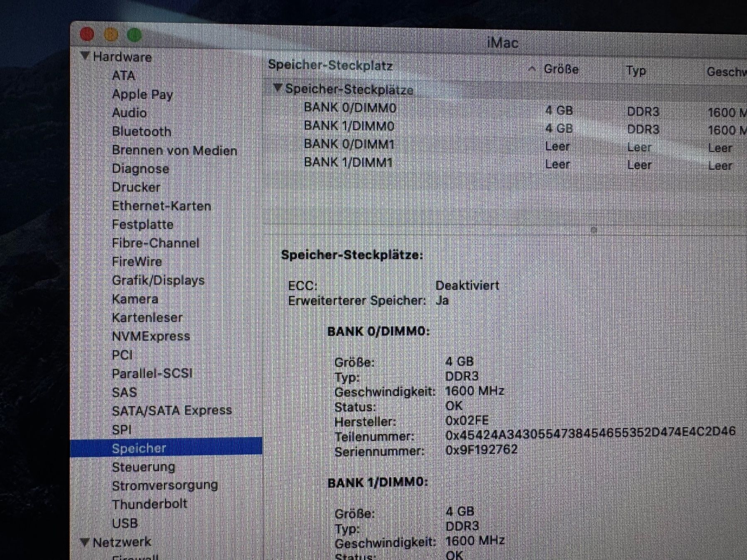
Task: Click the Teilenummer value of BANK 0/DIMM0
Action: [590, 433]
